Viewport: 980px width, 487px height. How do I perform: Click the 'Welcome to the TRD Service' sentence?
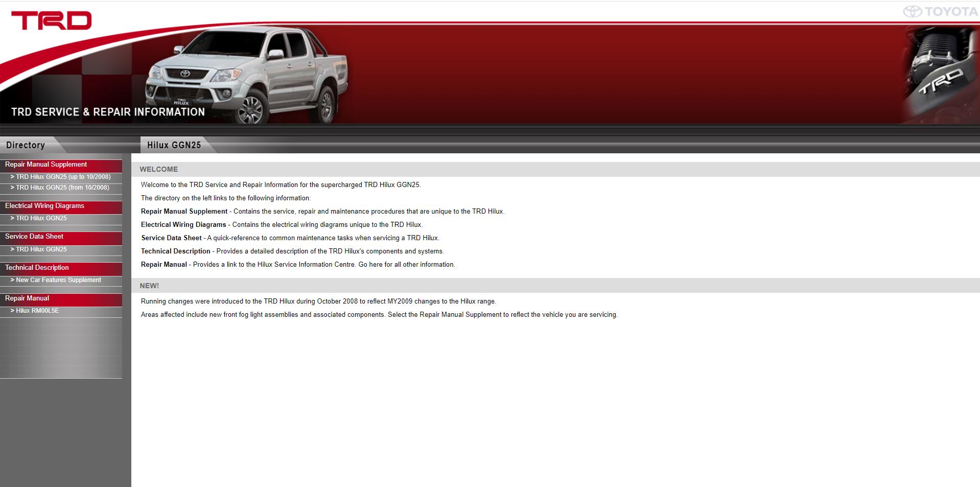[281, 185]
